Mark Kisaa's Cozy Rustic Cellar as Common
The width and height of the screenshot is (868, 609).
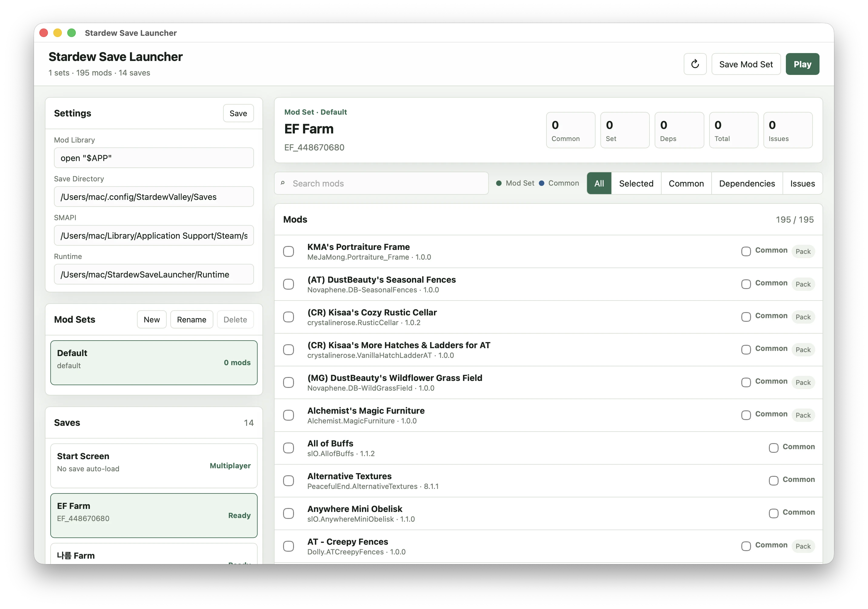pyautogui.click(x=746, y=317)
